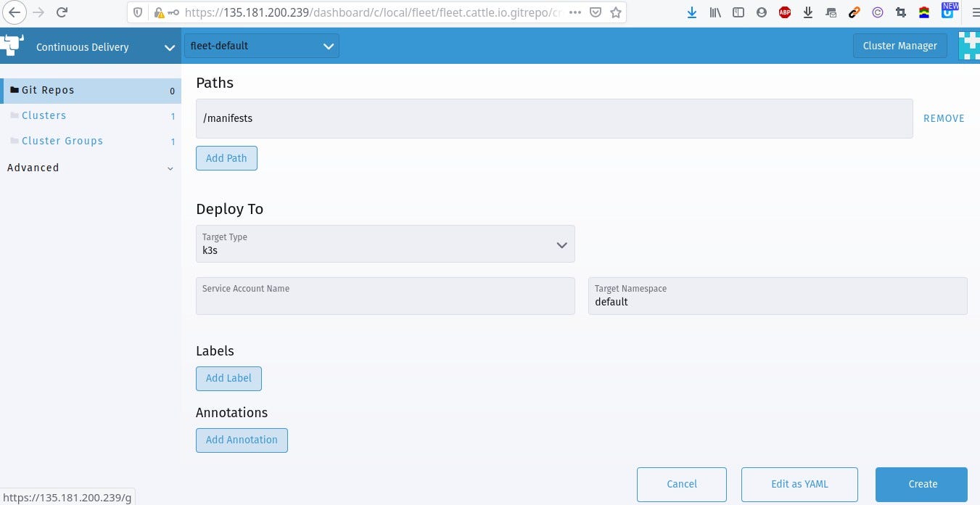Click the black download extension icon
980x505 pixels.
point(808,12)
